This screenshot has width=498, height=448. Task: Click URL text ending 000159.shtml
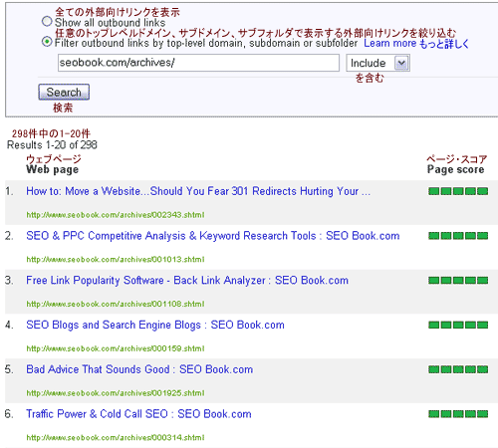116,348
